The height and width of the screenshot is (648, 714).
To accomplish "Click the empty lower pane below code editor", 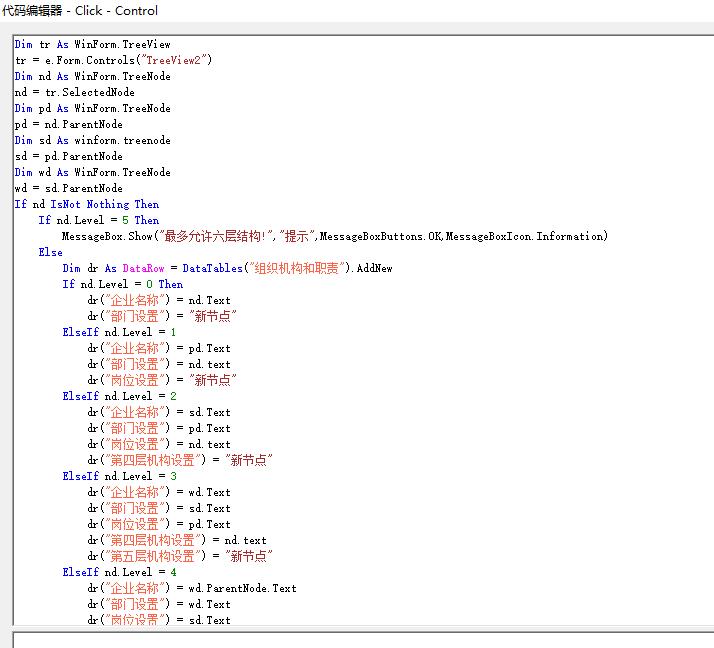I will click(x=363, y=640).
